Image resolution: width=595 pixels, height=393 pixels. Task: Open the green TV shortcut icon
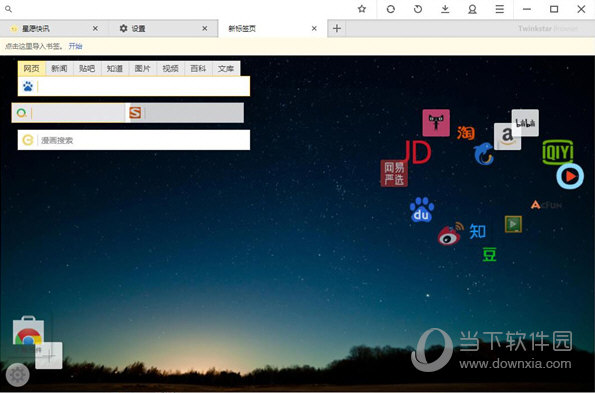(x=513, y=224)
